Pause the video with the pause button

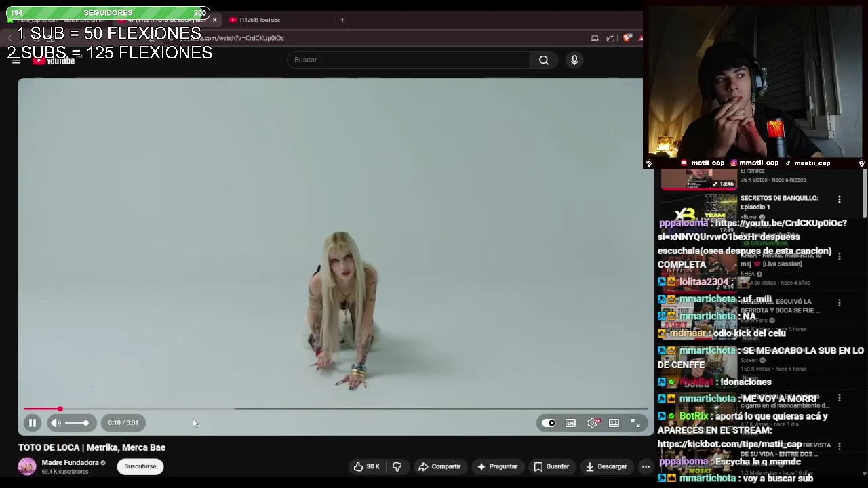tap(32, 423)
